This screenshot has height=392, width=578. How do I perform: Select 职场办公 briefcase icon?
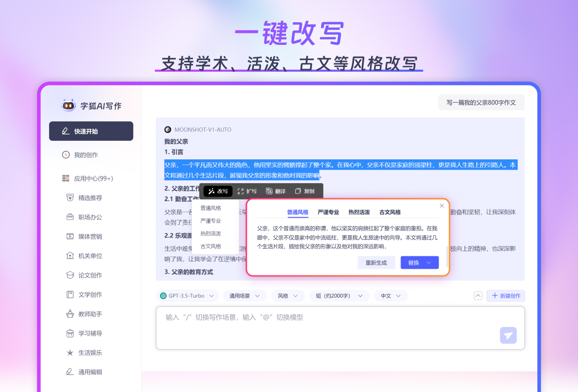pos(70,217)
